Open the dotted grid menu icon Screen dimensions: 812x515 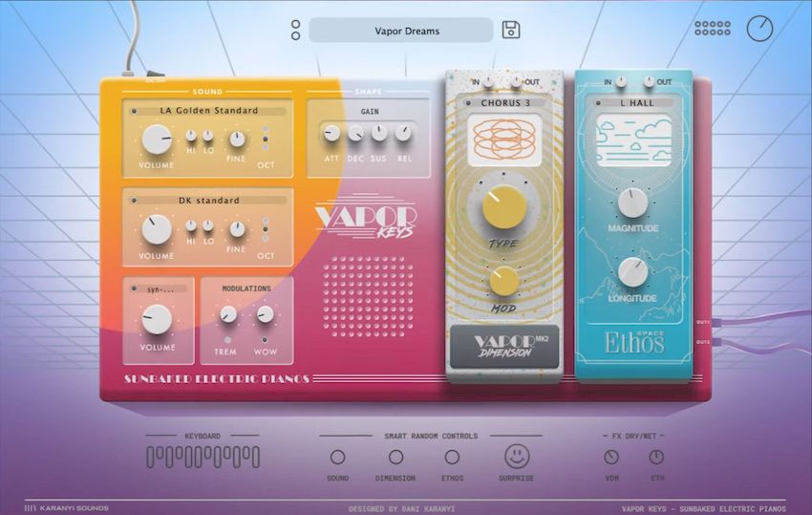click(x=713, y=29)
